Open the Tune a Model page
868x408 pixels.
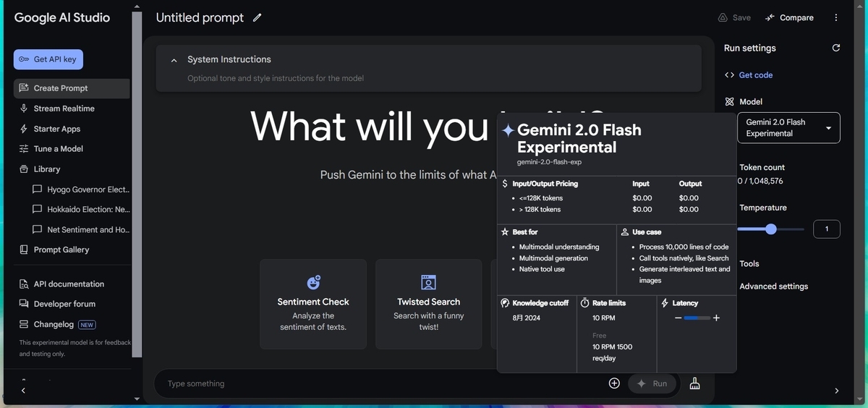click(72, 148)
